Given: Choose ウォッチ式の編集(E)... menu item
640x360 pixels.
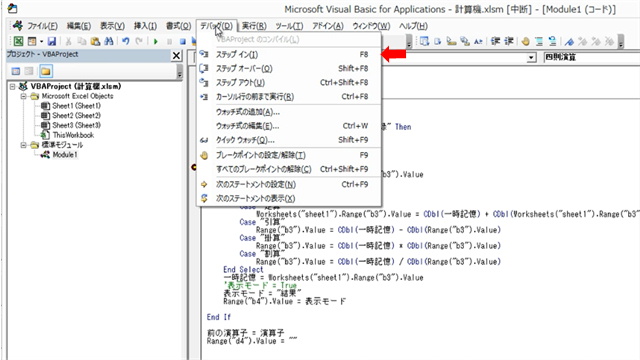Looking at the screenshot, I should pyautogui.click(x=289, y=126).
